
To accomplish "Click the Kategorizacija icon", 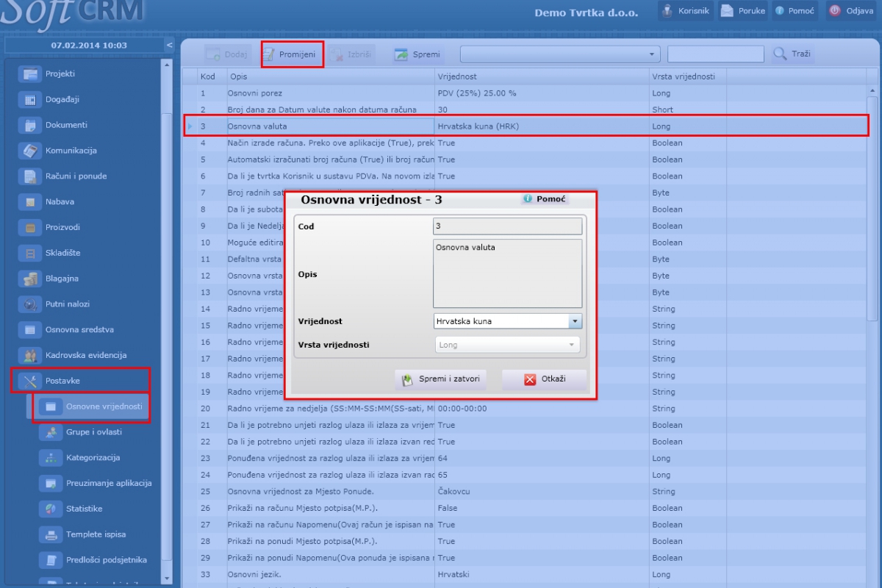I will point(51,458).
